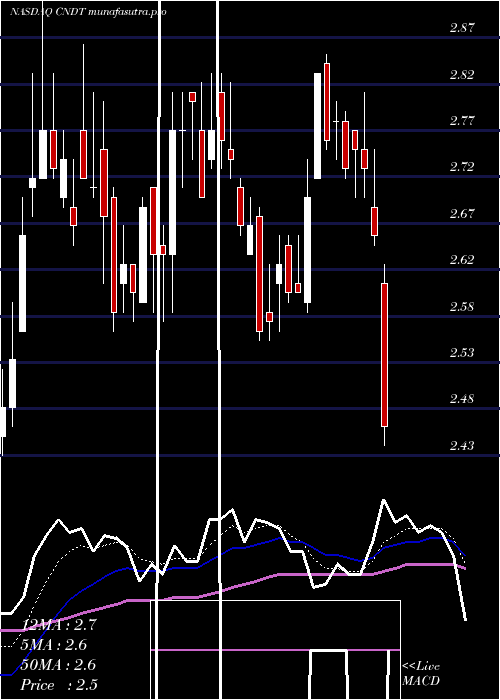The height and width of the screenshot is (700, 500).
Task: Click the <<Live MACD label
Action: click(421, 673)
